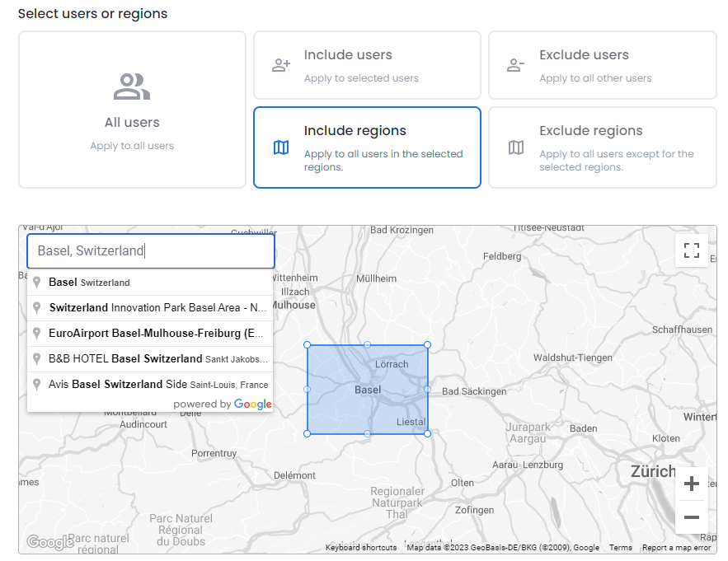Click the Google logo on the map
The image size is (728, 561).
pos(50,541)
